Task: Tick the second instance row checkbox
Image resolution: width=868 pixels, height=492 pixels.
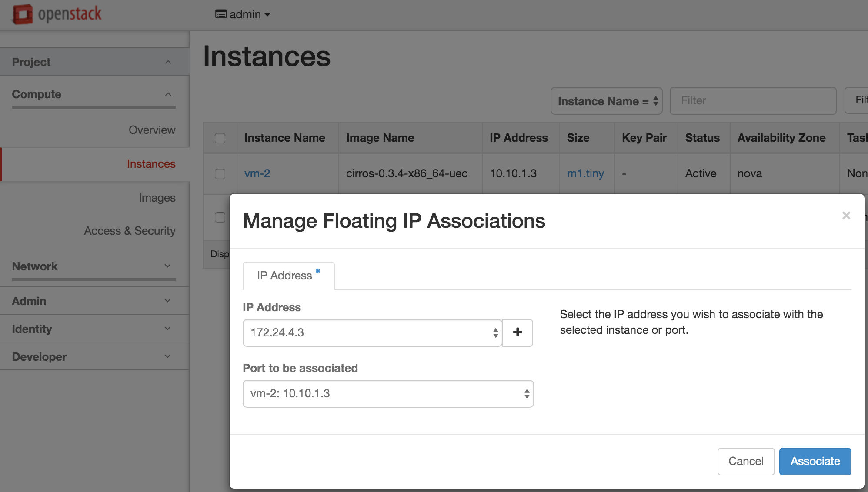Action: point(220,217)
